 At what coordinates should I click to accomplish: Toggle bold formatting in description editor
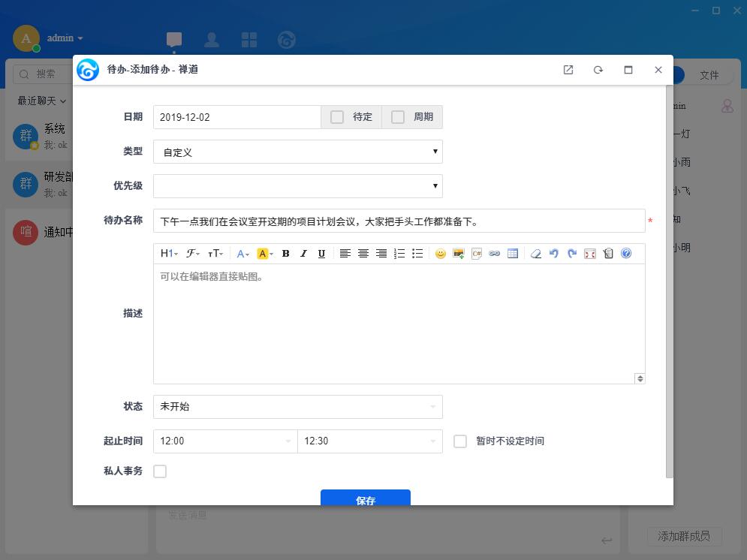(x=285, y=254)
